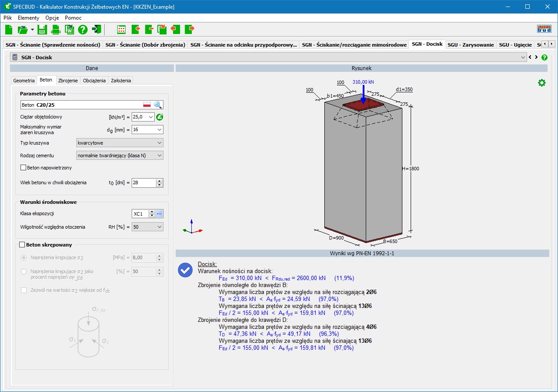Enable Beton napowietrzony checkbox
558x392 pixels.
(24, 168)
